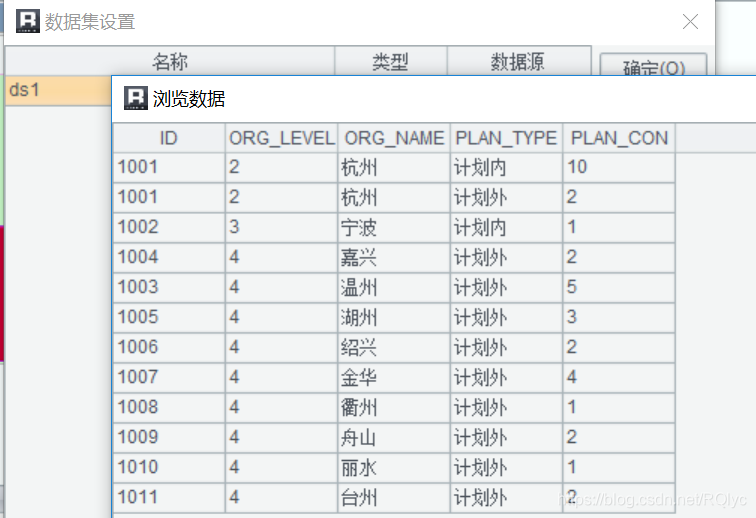
Task: Click the PLAN_CON cell with value 10
Action: 619,167
